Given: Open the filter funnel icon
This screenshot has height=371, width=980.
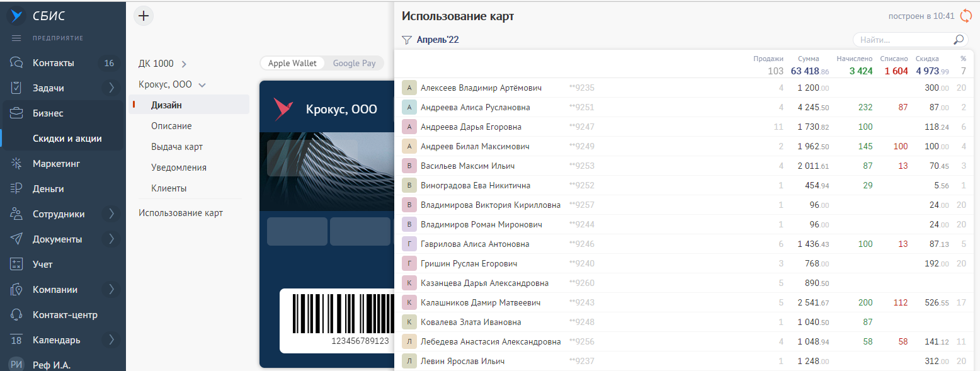Looking at the screenshot, I should [x=407, y=40].
